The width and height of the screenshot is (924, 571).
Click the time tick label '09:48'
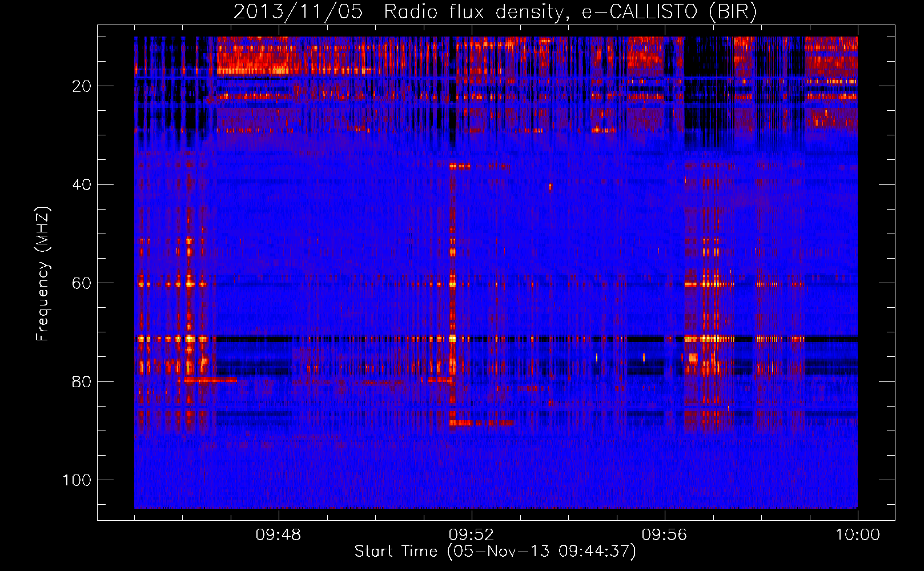(x=278, y=535)
